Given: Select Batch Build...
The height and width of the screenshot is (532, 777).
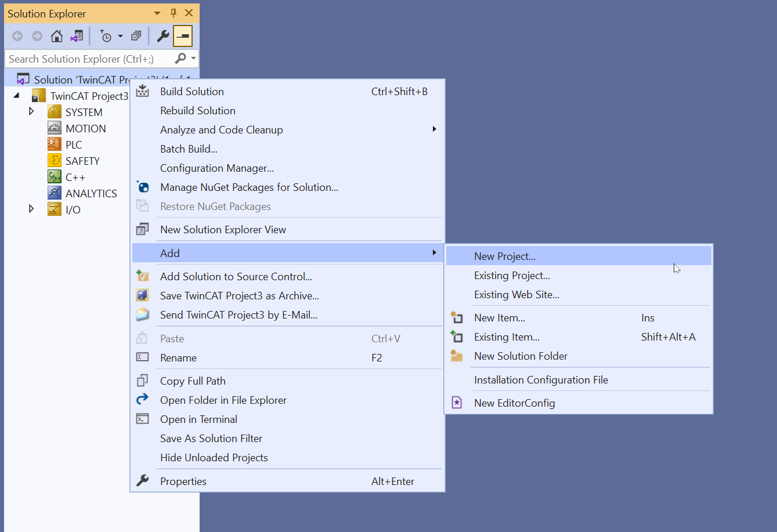Looking at the screenshot, I should click(287, 149).
